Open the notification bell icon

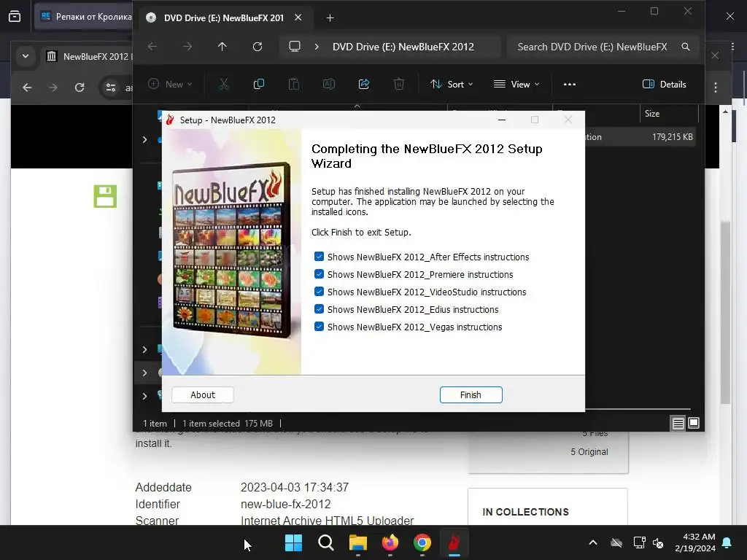pyautogui.click(x=727, y=542)
